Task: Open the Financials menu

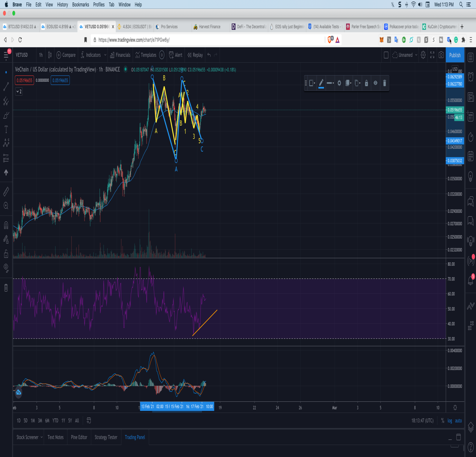Action: [x=120, y=55]
